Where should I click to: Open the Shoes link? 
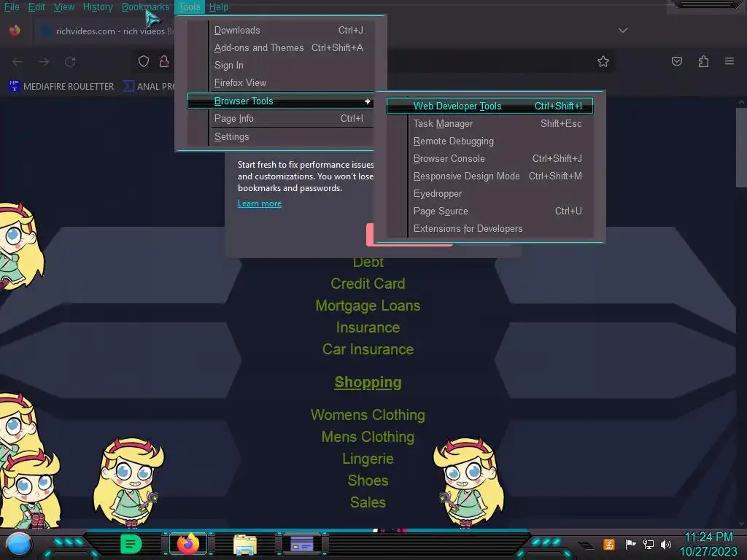[368, 481]
